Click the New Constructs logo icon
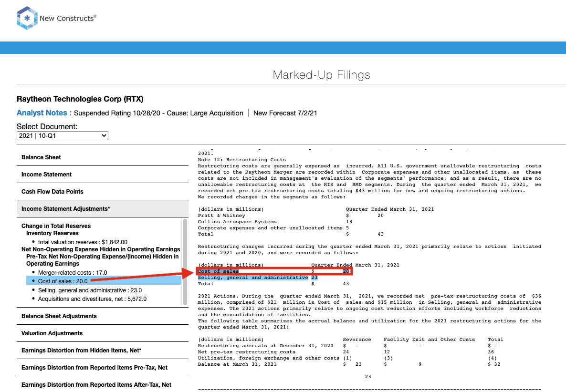Viewport: 566px width, 392px height. click(27, 18)
